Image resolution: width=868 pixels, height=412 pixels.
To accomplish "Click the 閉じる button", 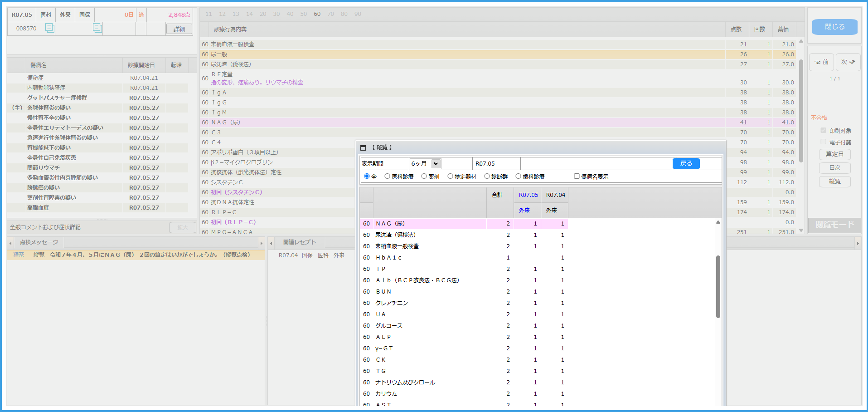I will [x=834, y=27].
